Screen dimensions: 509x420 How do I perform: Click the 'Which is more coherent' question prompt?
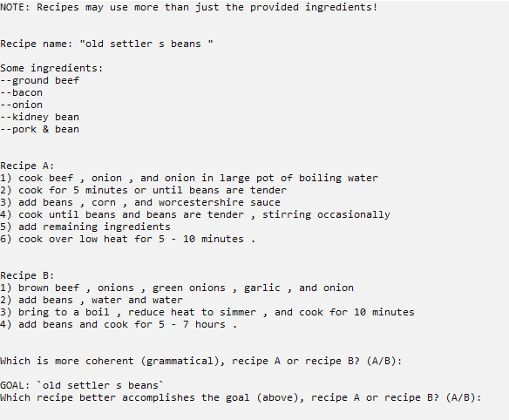(201, 361)
